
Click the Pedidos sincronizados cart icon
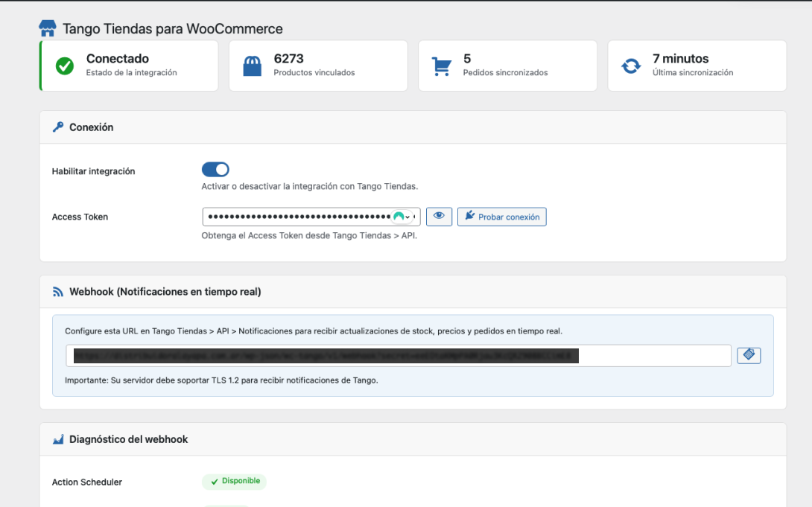pyautogui.click(x=442, y=66)
